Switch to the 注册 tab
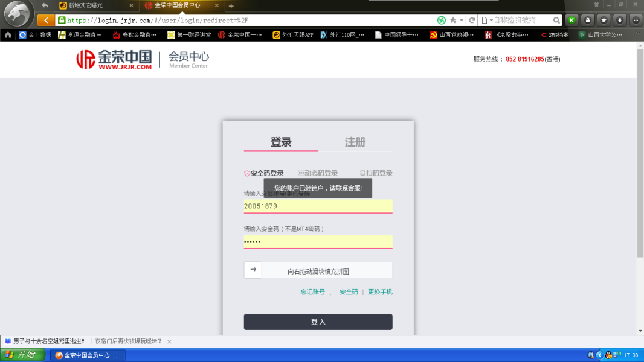Screen dimensions: 644x362 [355, 142]
